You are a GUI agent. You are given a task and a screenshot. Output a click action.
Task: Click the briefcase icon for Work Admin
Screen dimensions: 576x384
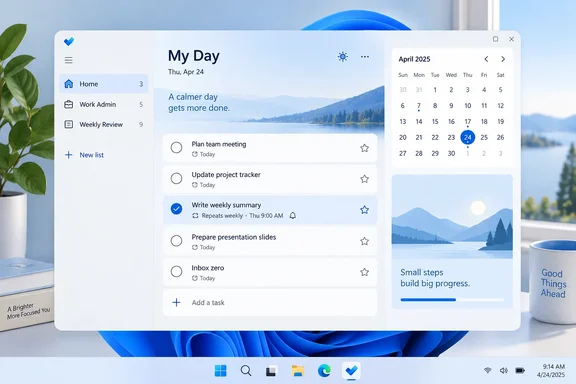[69, 104]
